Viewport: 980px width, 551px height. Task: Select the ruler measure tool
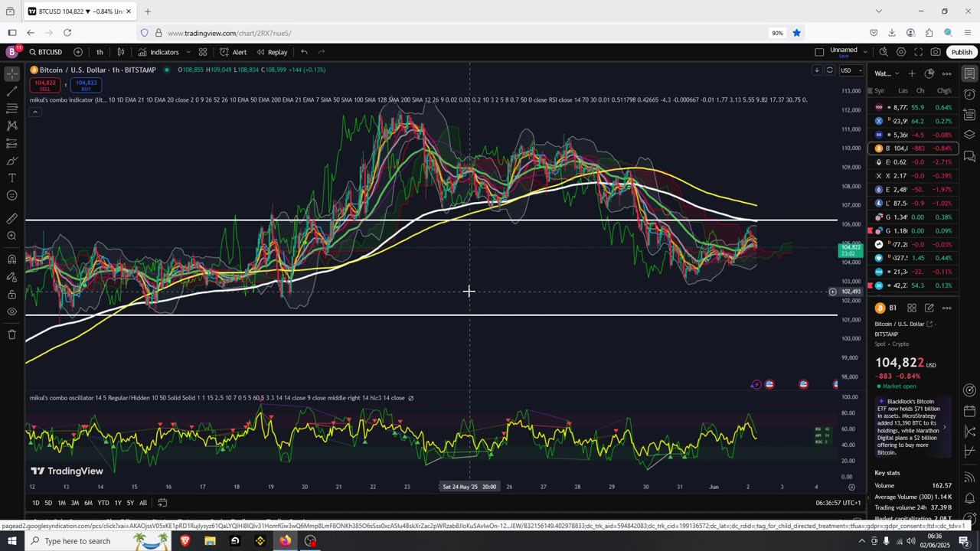(12, 218)
